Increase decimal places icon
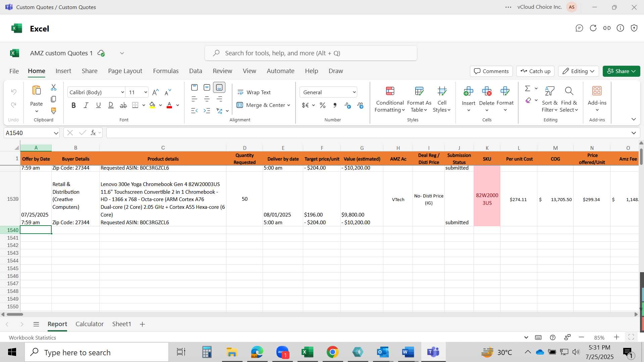The image size is (644, 362). [348, 105]
